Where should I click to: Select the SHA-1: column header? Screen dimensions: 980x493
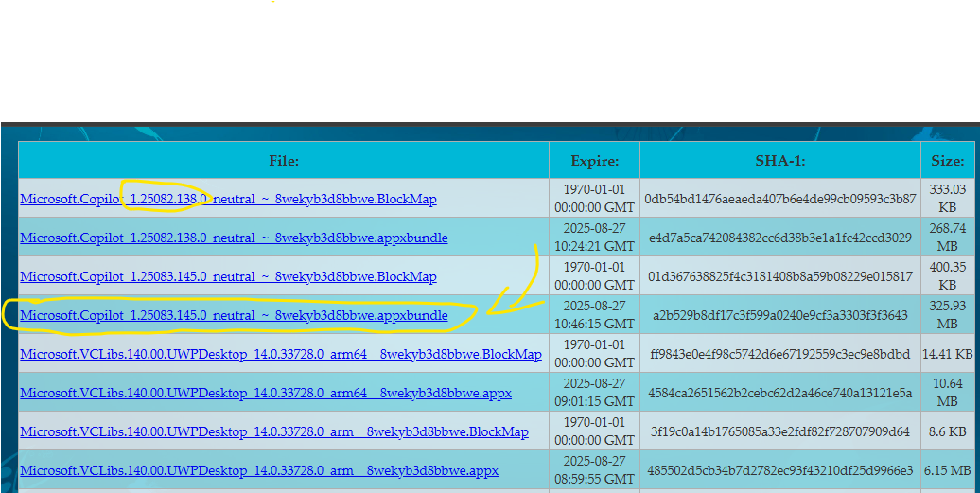780,161
